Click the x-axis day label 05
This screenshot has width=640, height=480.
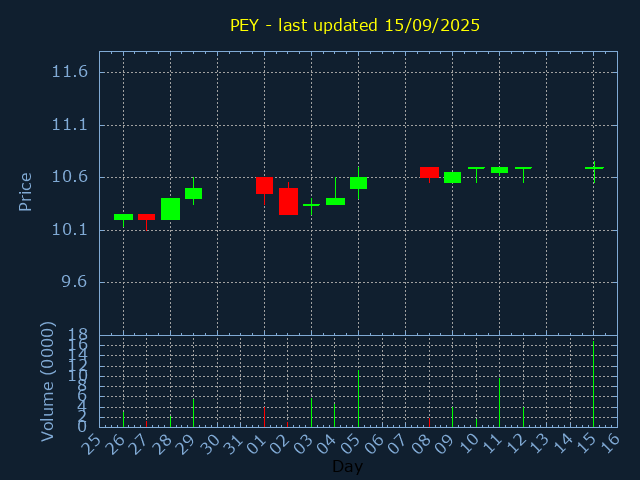[350, 444]
